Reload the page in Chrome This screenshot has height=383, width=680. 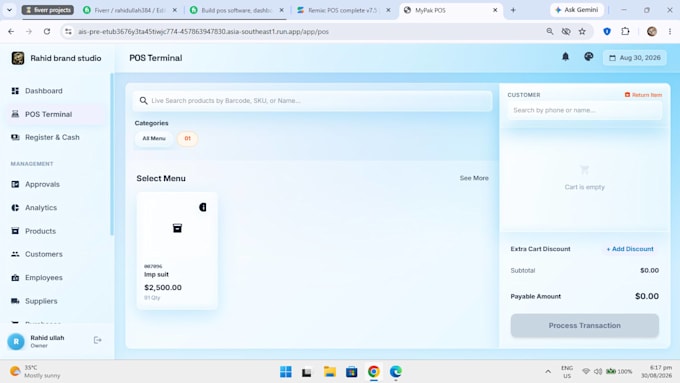tap(47, 31)
